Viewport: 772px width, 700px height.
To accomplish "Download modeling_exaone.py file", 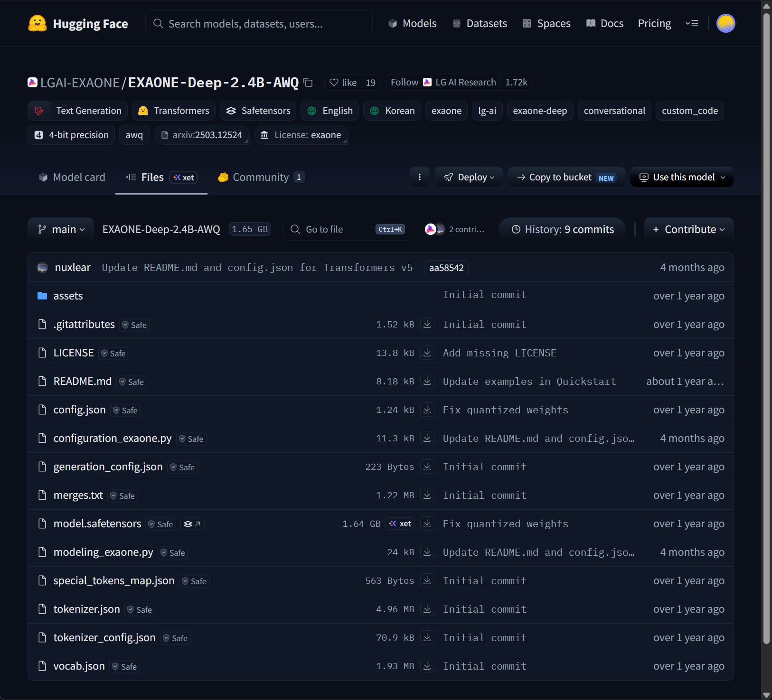I will 427,552.
